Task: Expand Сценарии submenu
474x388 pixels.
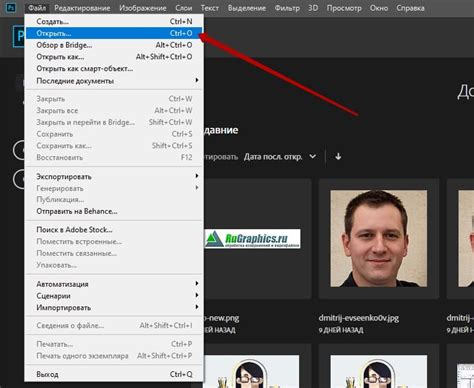Action: 114,296
